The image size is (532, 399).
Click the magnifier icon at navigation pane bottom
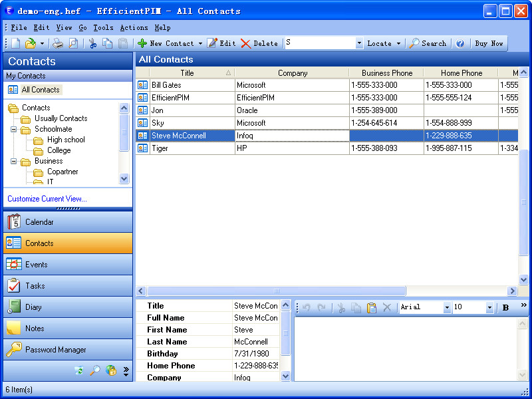95,370
